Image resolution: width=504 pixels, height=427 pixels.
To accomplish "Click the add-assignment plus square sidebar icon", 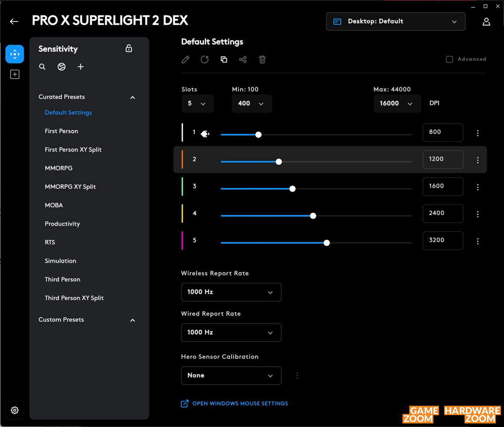I will pos(15,75).
